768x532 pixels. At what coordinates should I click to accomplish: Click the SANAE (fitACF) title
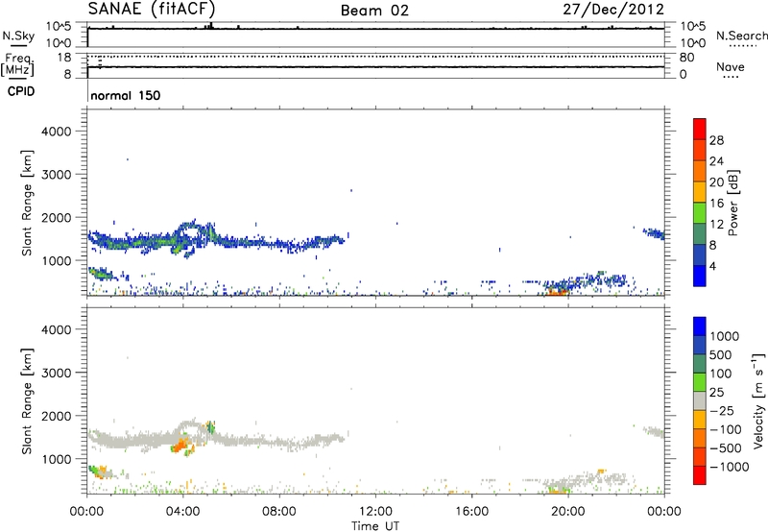point(152,9)
